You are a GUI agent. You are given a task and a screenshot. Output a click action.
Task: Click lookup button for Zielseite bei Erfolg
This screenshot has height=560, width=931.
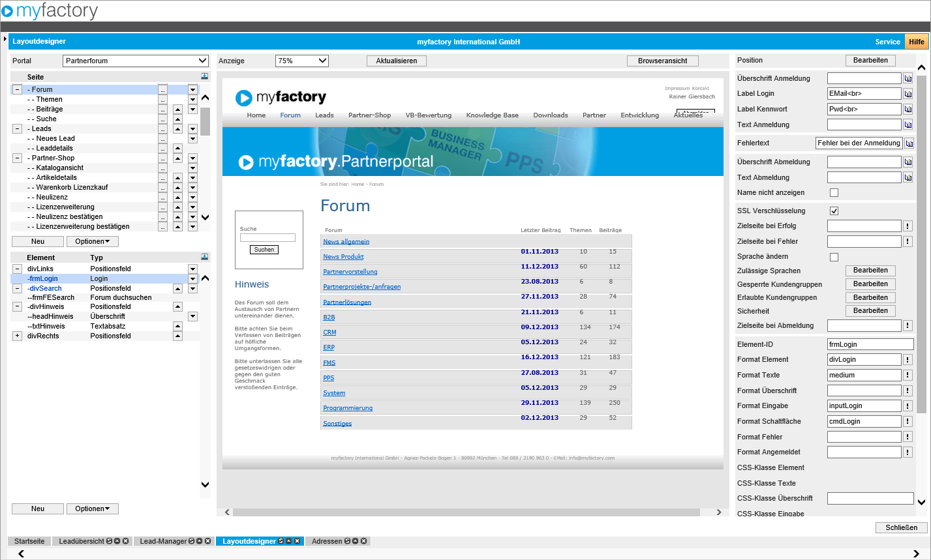[x=908, y=226]
